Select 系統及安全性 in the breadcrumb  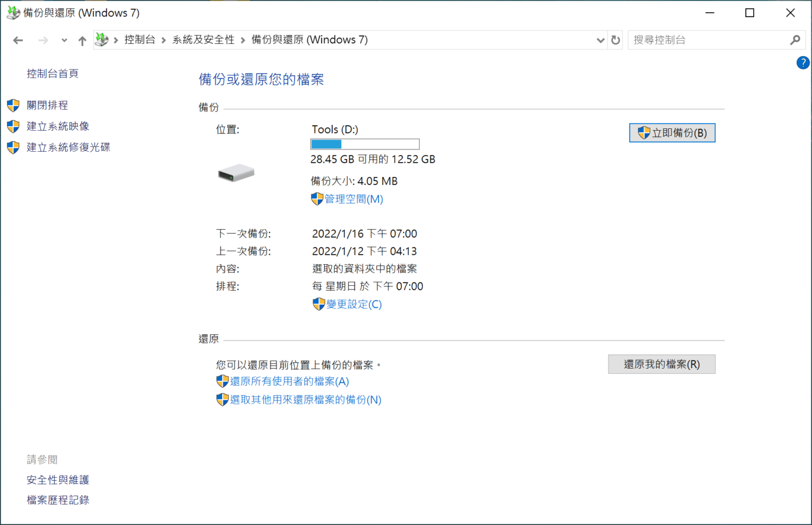(x=203, y=40)
